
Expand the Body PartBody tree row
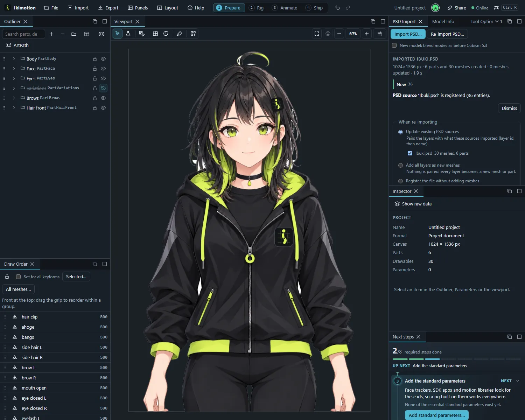(14, 59)
